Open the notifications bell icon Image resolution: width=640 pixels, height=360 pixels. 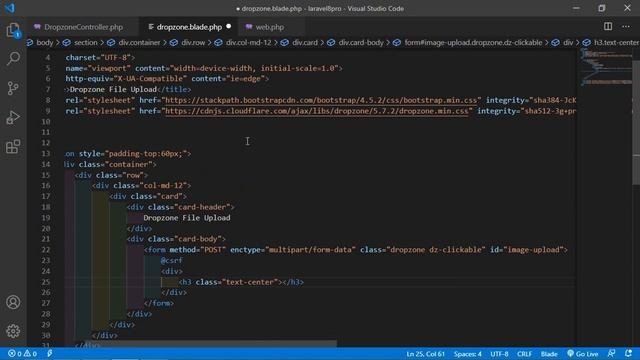628,353
